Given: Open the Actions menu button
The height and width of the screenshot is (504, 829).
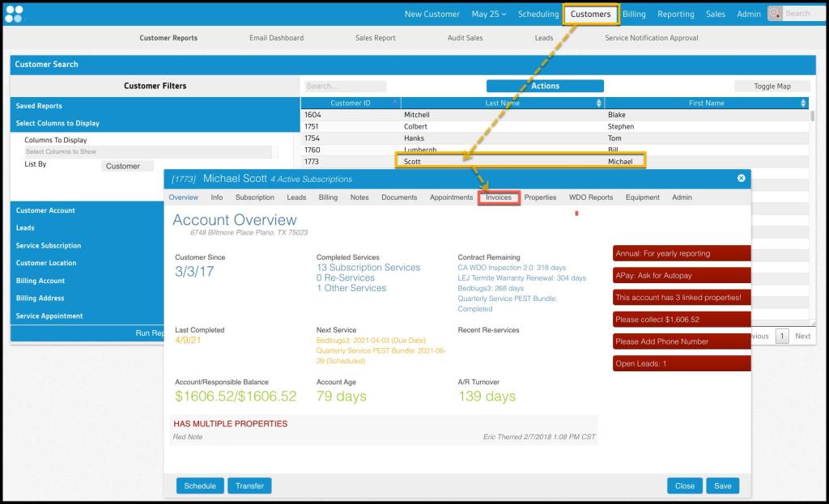Looking at the screenshot, I should click(545, 86).
